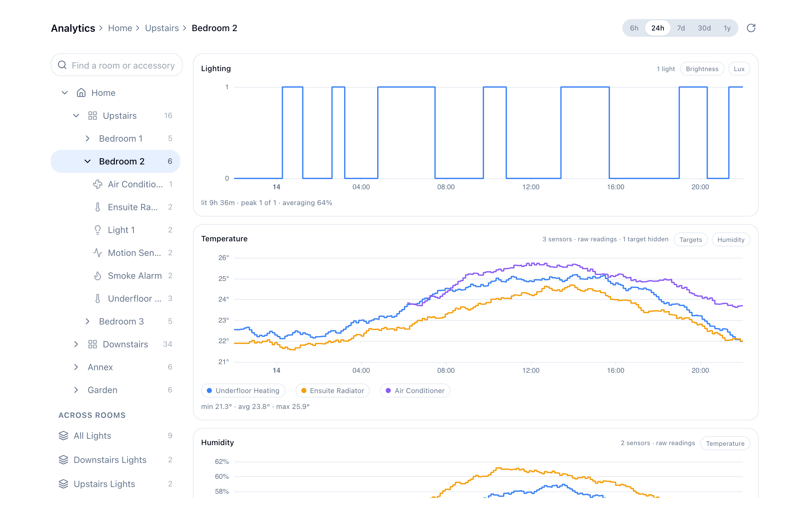812x508 pixels.
Task: Click the Downstairs Lights layers icon
Action: coord(63,460)
